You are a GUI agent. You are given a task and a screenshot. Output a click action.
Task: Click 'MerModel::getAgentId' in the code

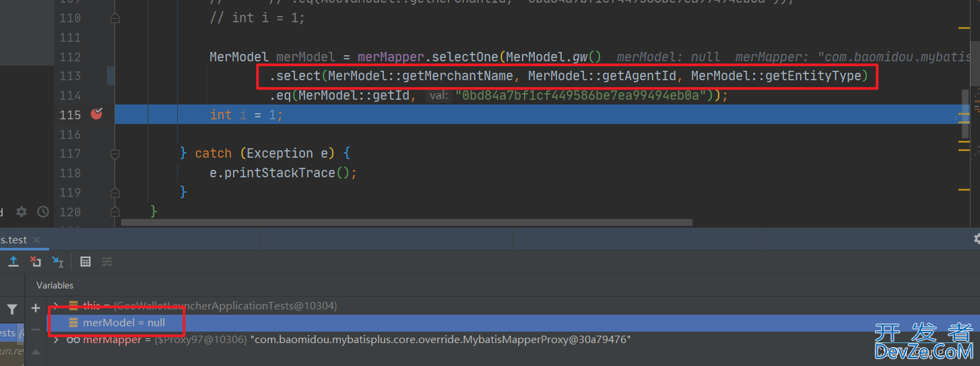[602, 76]
